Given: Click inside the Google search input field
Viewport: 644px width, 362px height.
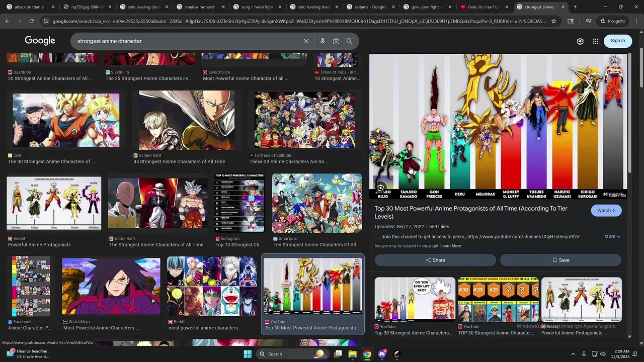Looking at the screenshot, I should tap(186, 41).
